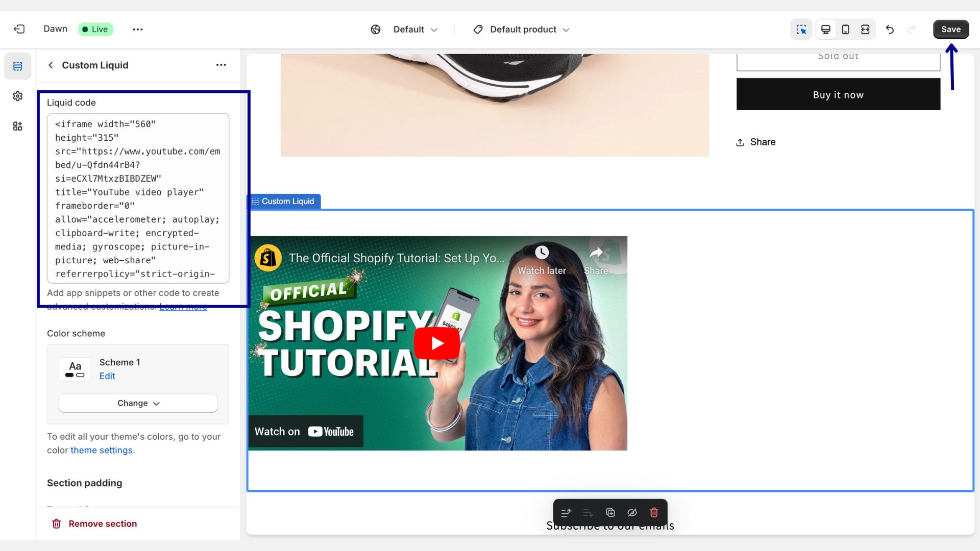Play the YouTube video
980x551 pixels.
tap(437, 343)
